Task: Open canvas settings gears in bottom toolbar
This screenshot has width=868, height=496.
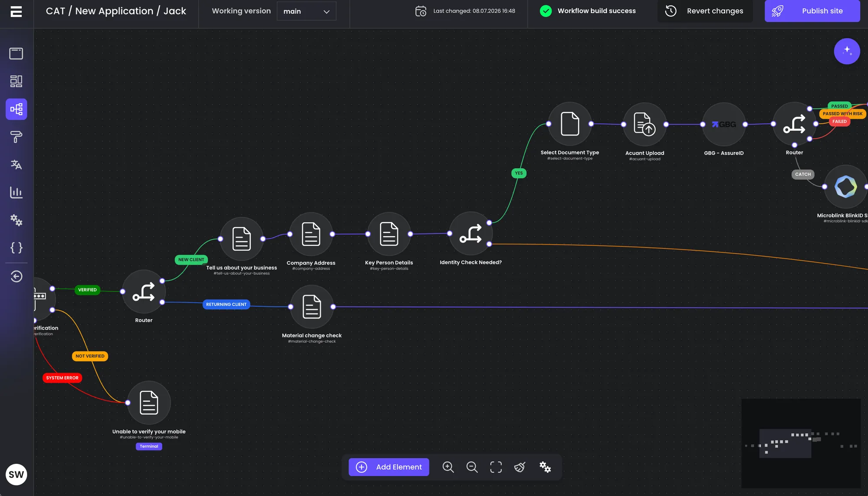Action: point(545,467)
